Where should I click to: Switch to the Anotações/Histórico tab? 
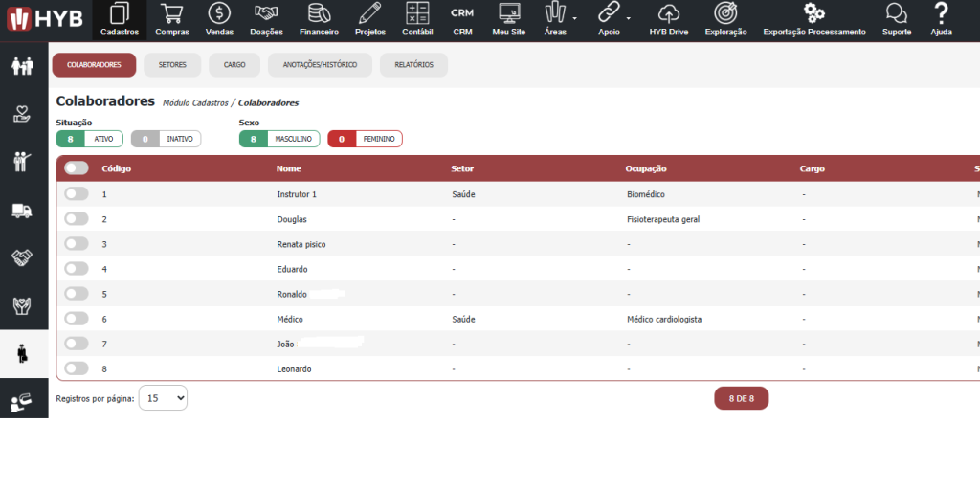click(x=313, y=65)
